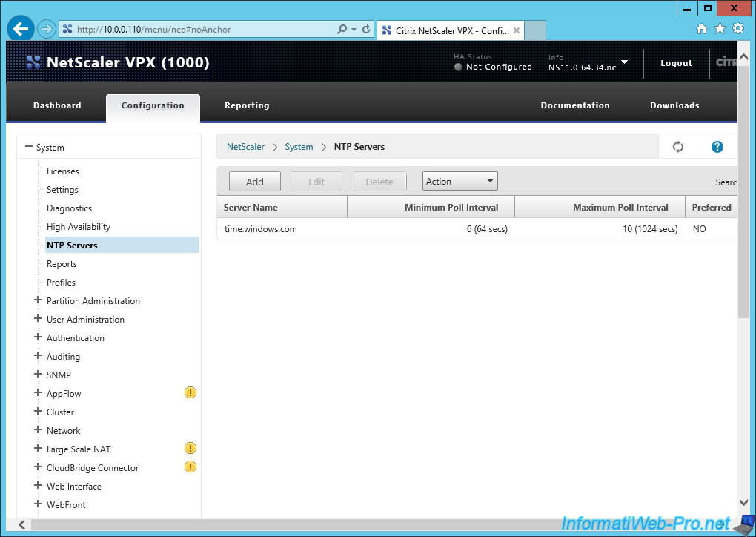Click the Add button

tap(254, 182)
